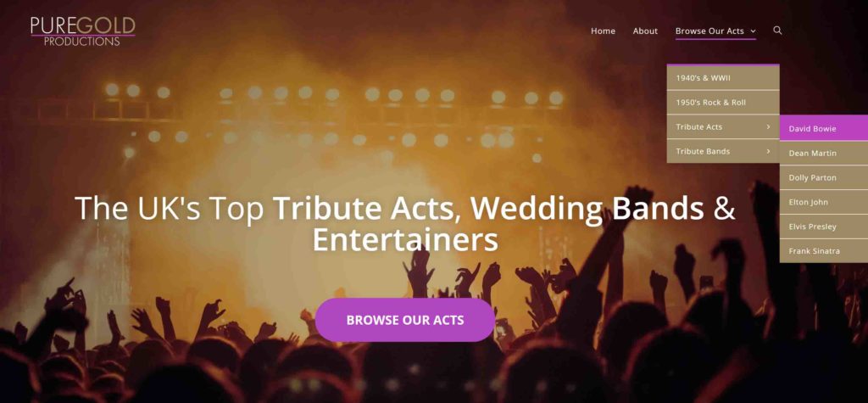Screen dimensions: 868x403
Task: Toggle the Browse Our Acts dropdown chevron
Action: 753,31
